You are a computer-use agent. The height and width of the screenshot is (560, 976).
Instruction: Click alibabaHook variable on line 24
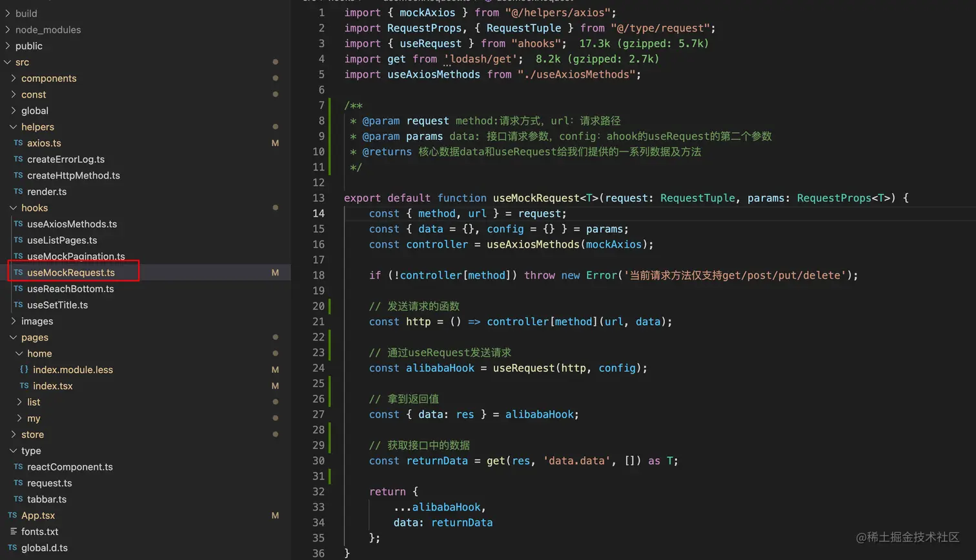[x=440, y=368]
